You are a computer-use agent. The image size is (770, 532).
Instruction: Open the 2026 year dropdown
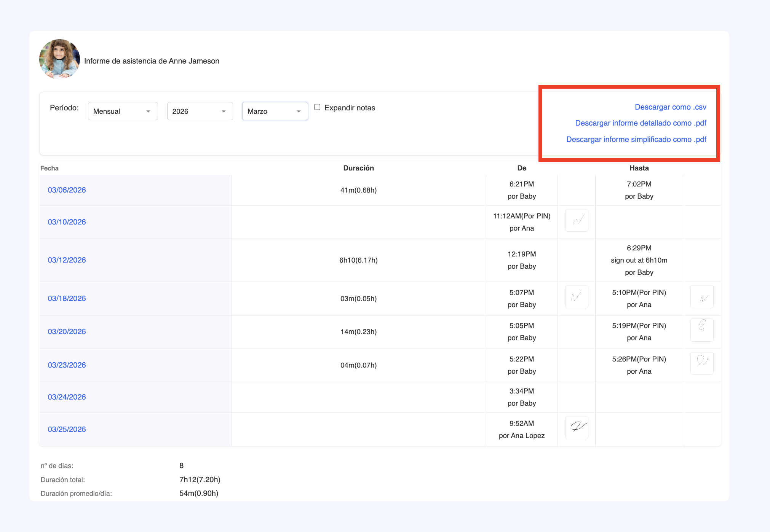tap(200, 111)
